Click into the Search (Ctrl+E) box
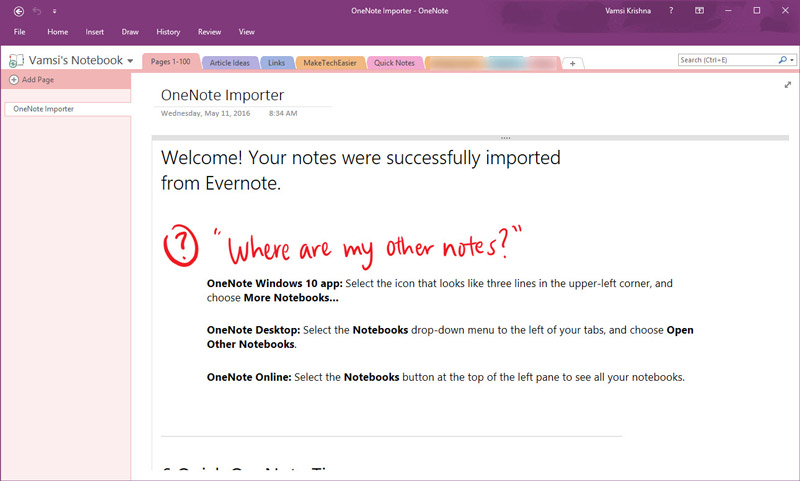This screenshot has width=800, height=481. click(727, 60)
